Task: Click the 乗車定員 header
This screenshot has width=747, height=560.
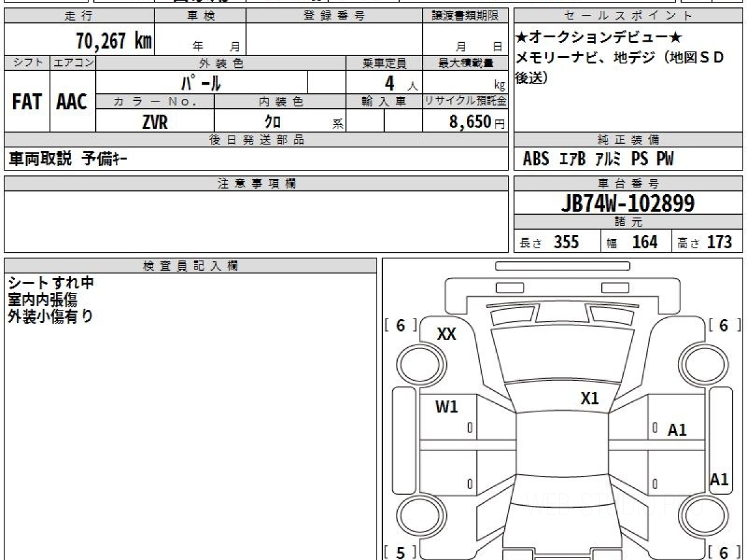Action: click(x=384, y=63)
